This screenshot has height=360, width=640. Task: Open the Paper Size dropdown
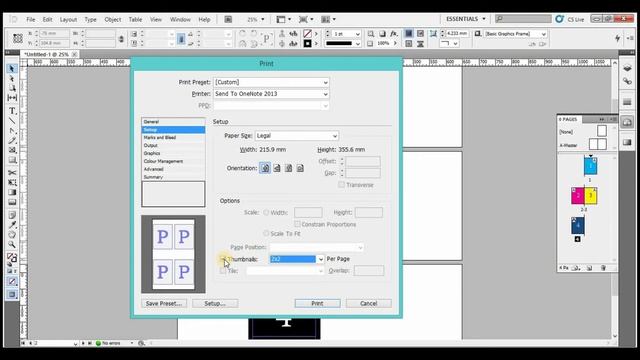[x=297, y=136]
